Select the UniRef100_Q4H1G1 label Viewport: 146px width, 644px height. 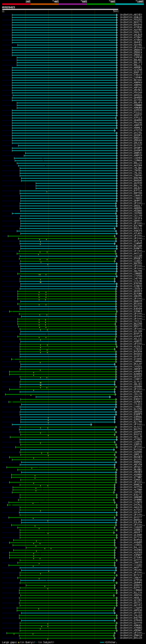(131, 95)
